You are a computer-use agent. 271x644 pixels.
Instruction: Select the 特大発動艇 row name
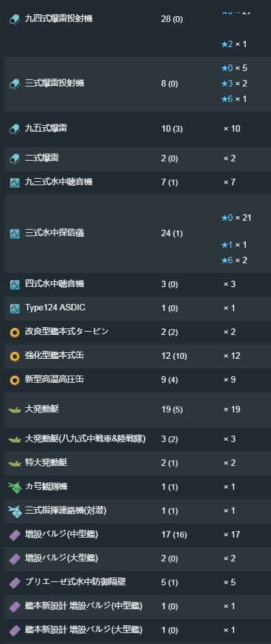click(46, 463)
